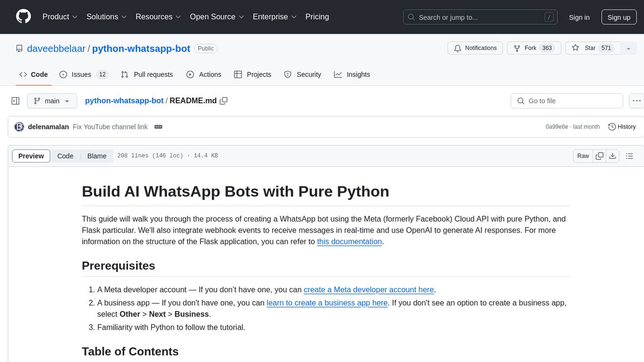Viewport: 644px width, 362px height.
Task: Expand the Open Source menu
Action: pos(217,17)
